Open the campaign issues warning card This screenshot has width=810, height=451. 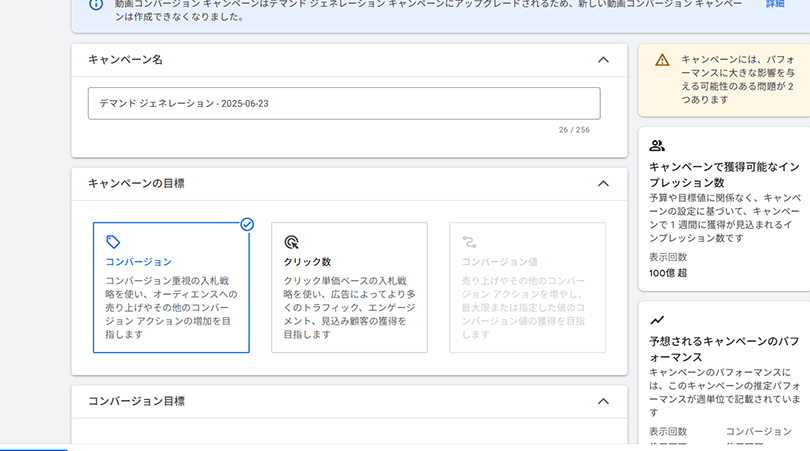point(724,80)
